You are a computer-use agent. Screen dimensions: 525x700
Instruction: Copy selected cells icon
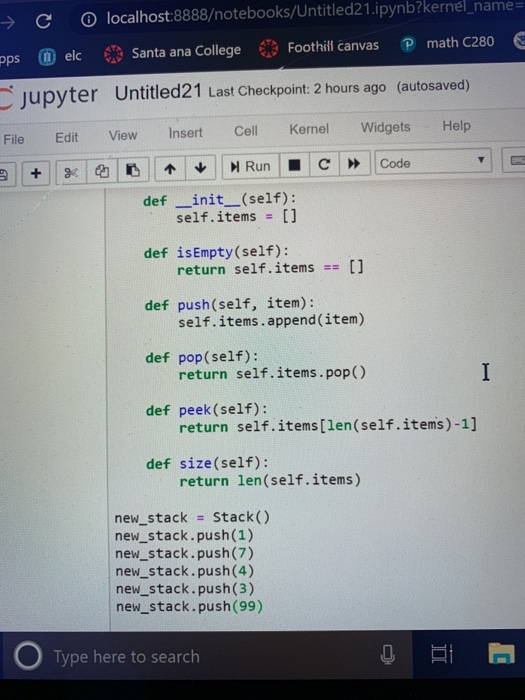click(102, 171)
